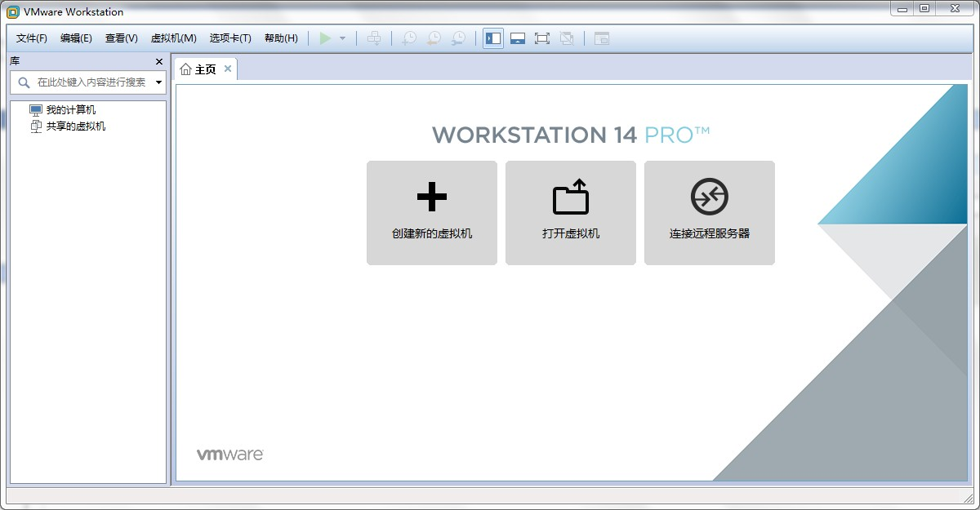Viewport: 980px width, 510px height.
Task: Click the Take Snapshot clock icon
Action: tap(409, 38)
